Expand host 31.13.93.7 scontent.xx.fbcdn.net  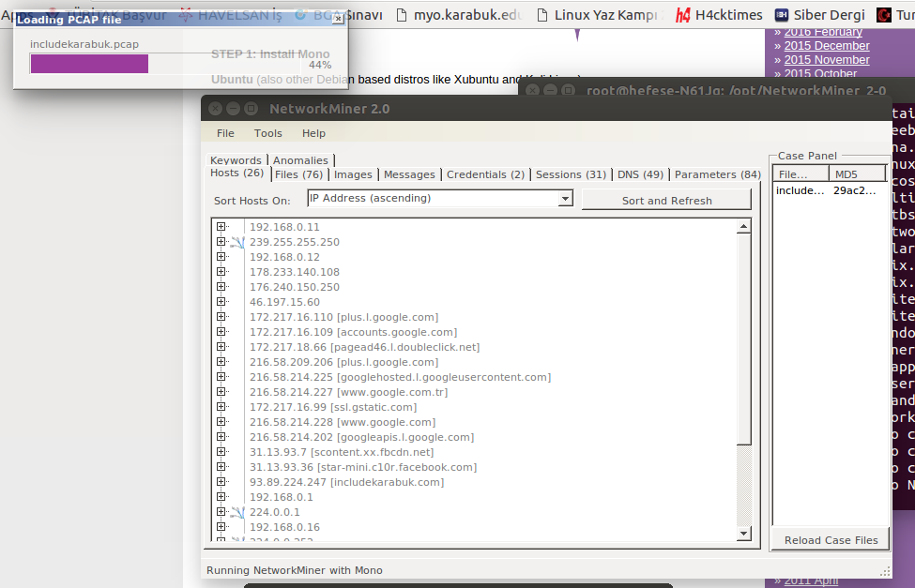point(221,451)
